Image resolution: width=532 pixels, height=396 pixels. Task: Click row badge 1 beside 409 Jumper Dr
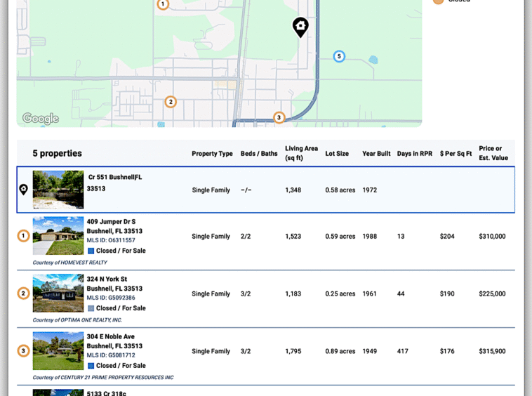(23, 236)
